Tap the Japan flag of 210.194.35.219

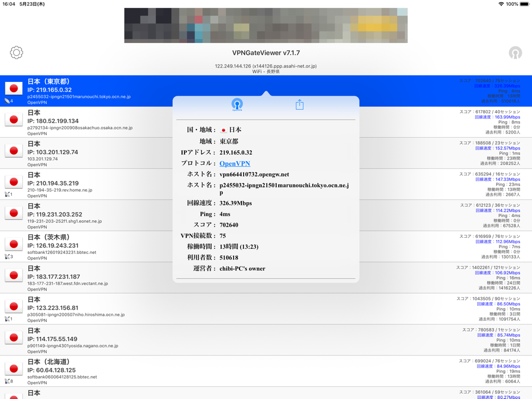(14, 182)
